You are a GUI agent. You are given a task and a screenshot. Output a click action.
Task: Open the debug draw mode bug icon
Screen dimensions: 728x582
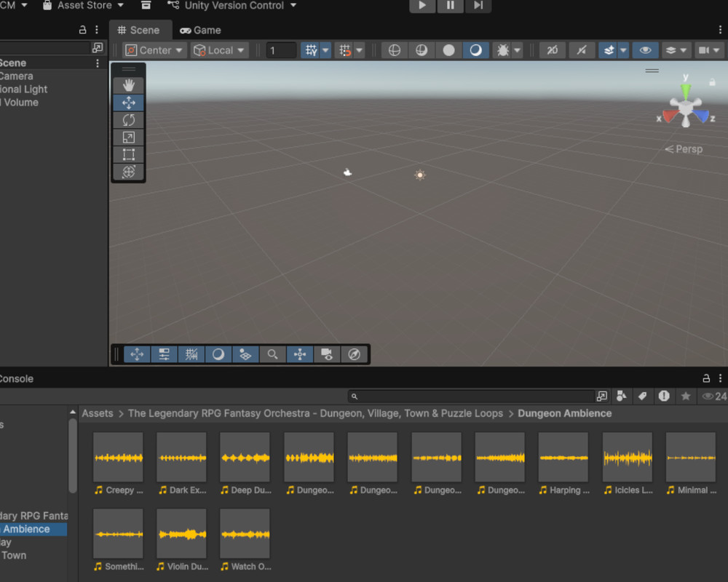[x=502, y=50]
